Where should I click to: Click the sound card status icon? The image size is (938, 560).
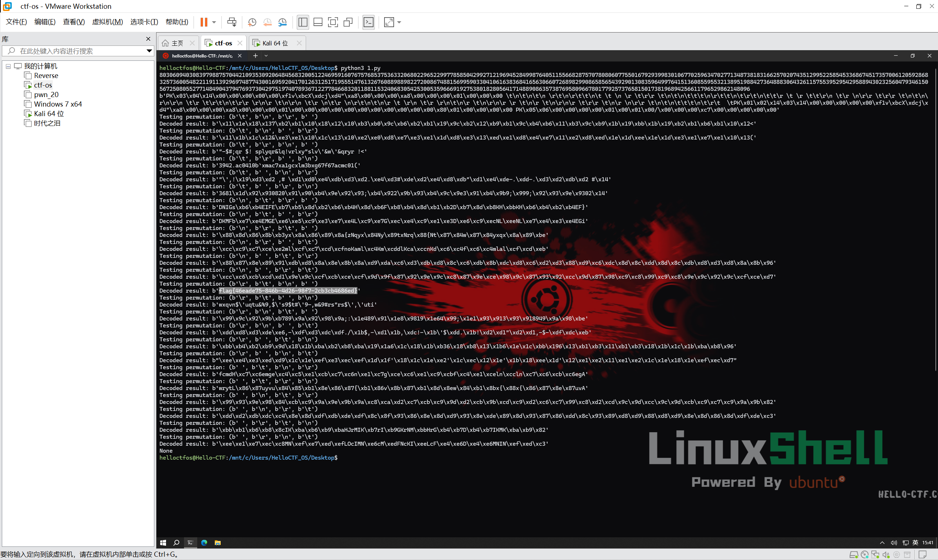pyautogui.click(x=886, y=555)
